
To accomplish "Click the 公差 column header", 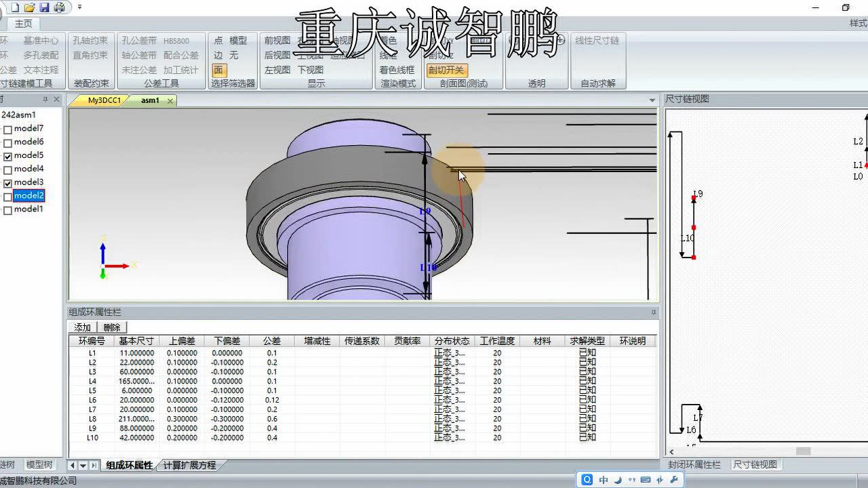I will 272,341.
